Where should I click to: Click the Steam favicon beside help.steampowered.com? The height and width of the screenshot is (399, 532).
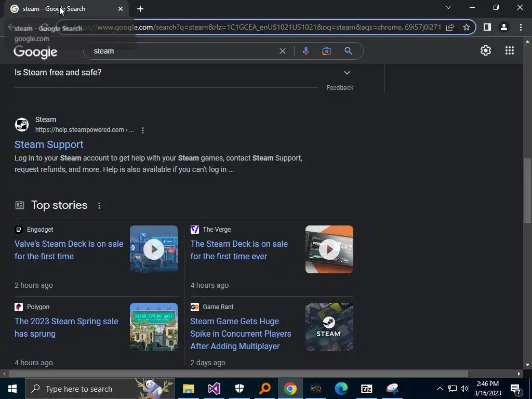[x=22, y=125]
